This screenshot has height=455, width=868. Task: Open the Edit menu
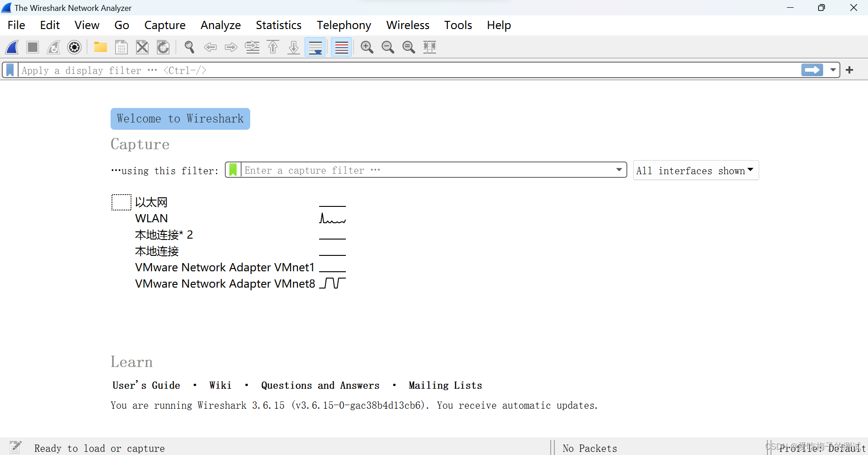coord(50,25)
